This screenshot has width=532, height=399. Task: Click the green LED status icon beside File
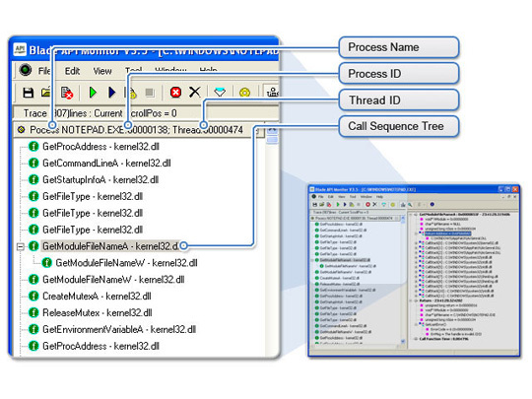point(26,70)
